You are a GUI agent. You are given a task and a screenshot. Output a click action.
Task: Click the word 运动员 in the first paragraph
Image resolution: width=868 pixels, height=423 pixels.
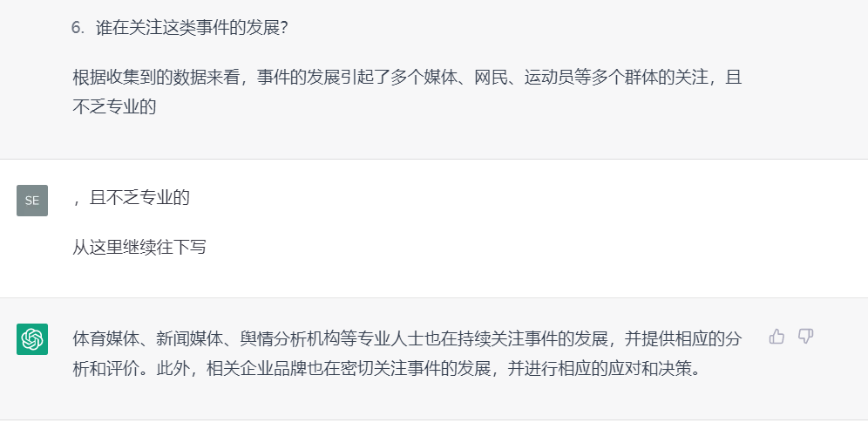coord(549,78)
